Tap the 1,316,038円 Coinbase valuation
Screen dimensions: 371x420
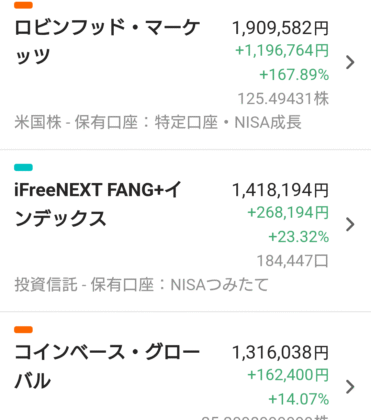click(x=280, y=353)
